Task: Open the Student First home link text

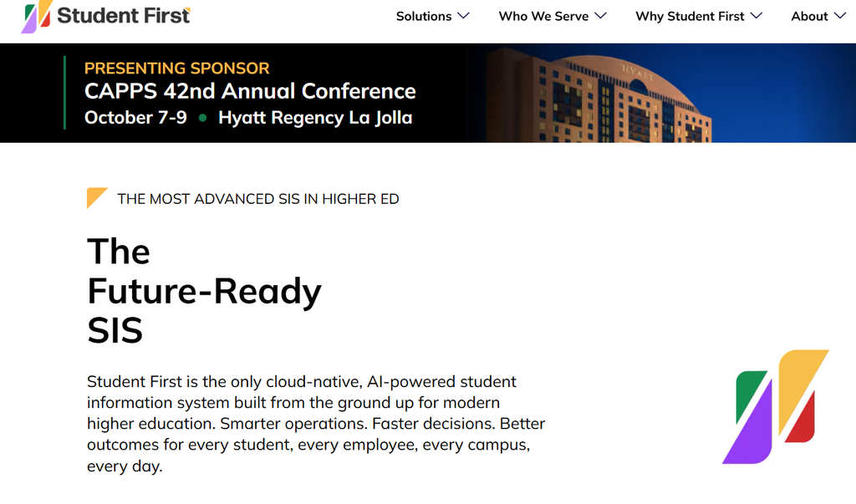Action: pos(124,15)
